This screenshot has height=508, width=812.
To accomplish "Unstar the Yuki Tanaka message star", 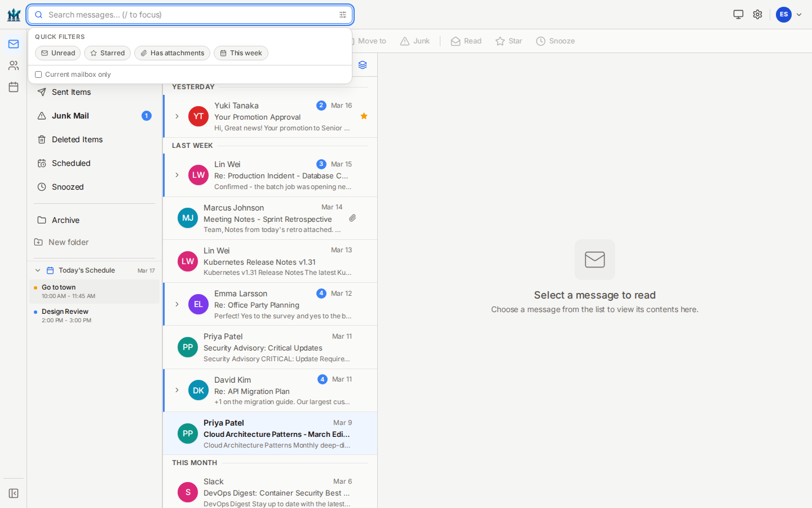I will click(x=364, y=116).
